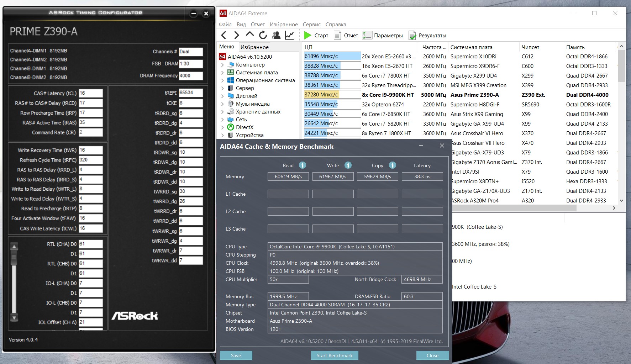This screenshot has width=631, height=364.
Task: Click Start Benchmark button
Action: [335, 355]
